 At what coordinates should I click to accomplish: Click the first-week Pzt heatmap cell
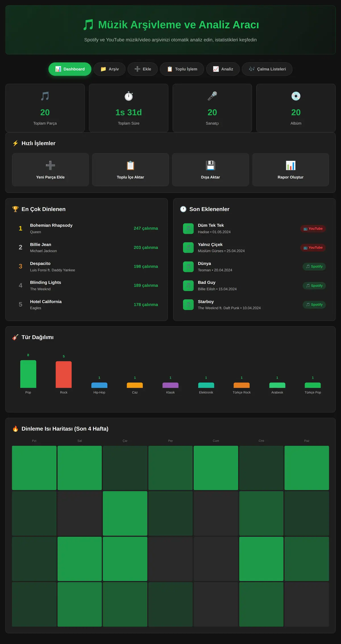point(34,468)
